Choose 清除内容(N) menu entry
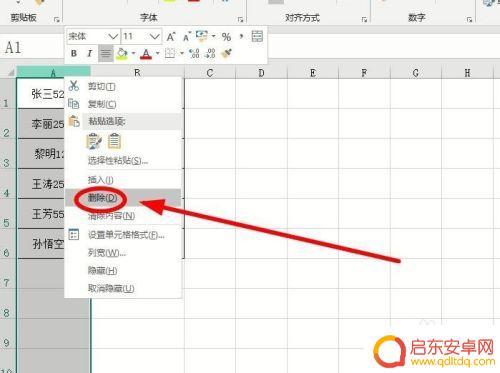Viewport: 500px width, 373px height. [124, 216]
